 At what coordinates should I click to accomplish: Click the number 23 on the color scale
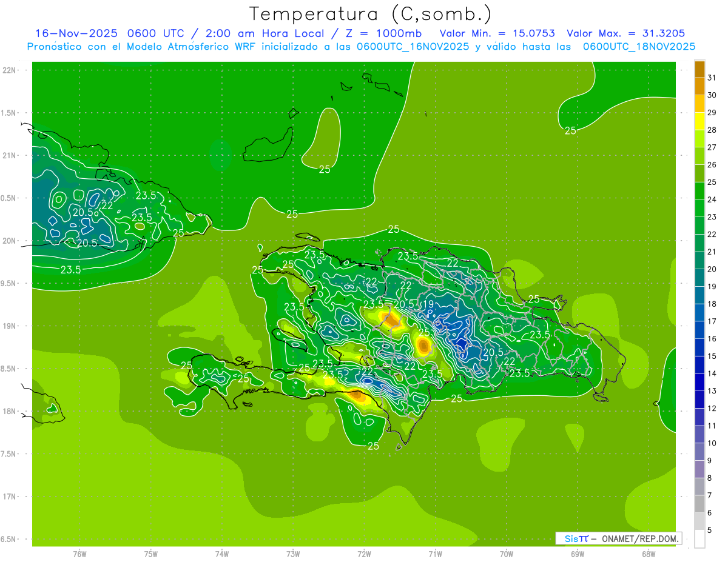pos(712,217)
